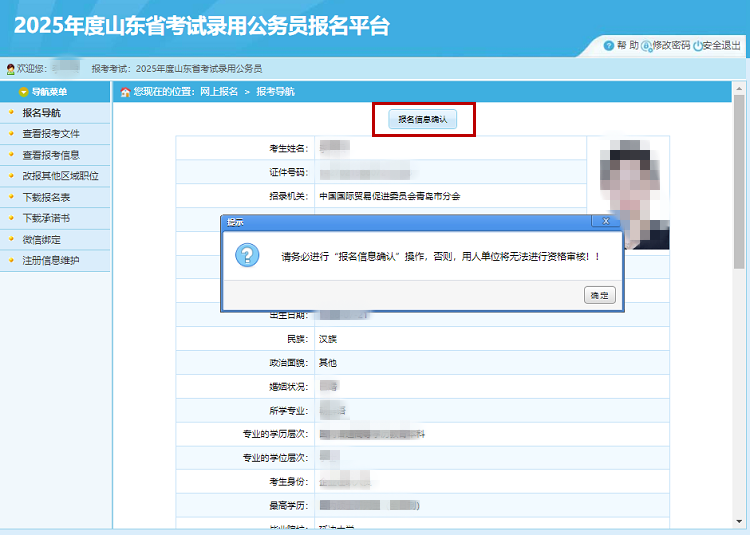Click the 导航菜单 collapse arrow icon
This screenshot has width=750, height=535.
[23, 92]
